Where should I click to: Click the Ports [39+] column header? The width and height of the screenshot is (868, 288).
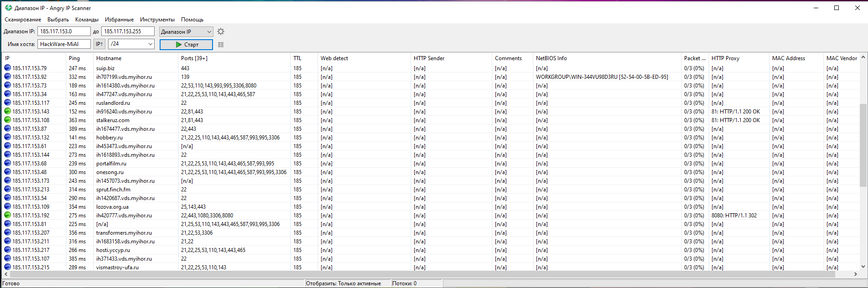coord(194,58)
